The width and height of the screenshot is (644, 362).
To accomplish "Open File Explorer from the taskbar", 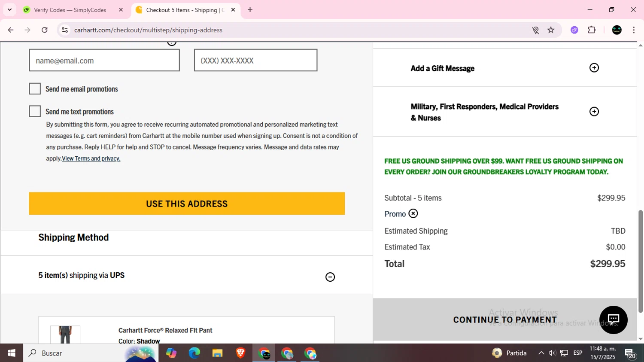I will click(217, 353).
